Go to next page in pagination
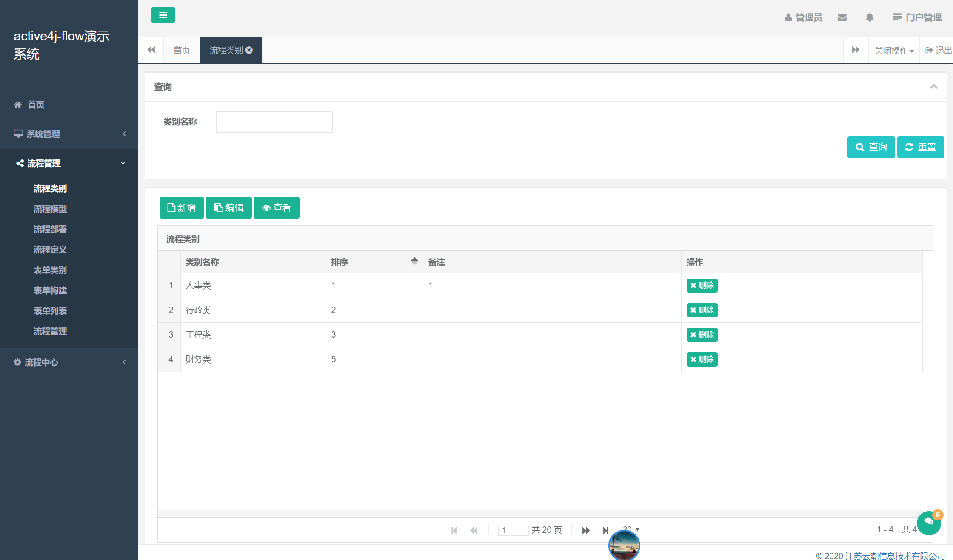 [x=586, y=530]
